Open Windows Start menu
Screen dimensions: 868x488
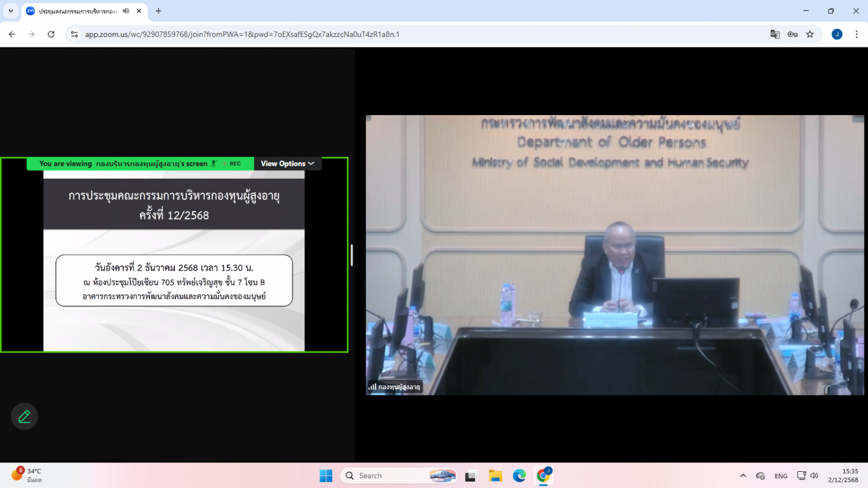(326, 476)
